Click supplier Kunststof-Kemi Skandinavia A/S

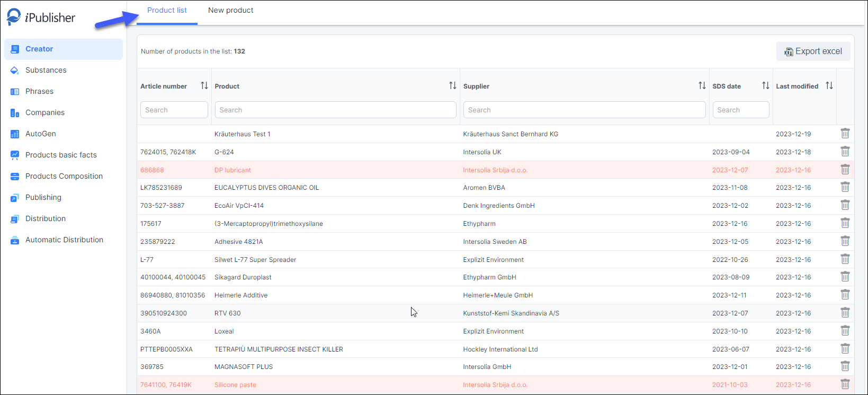511,313
